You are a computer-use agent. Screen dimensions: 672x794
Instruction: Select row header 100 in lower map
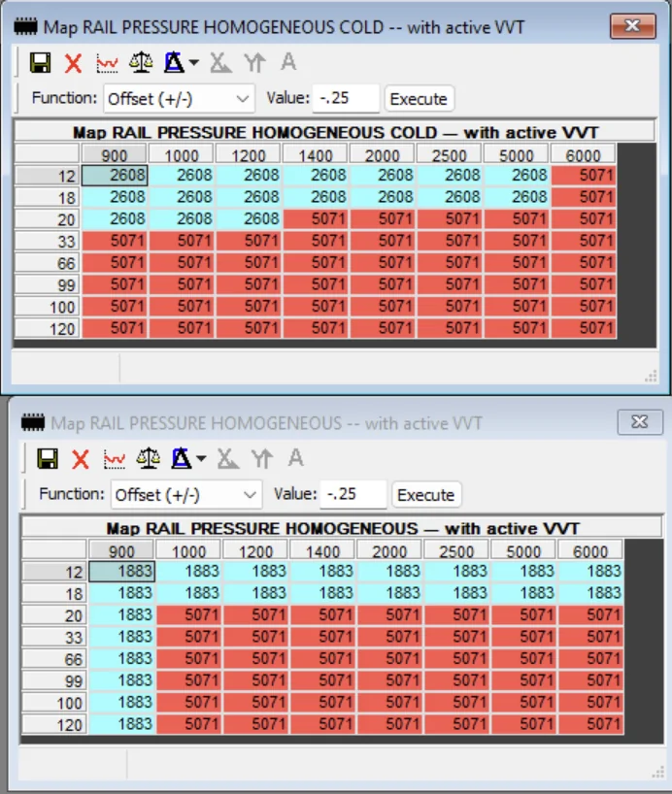[x=54, y=703]
